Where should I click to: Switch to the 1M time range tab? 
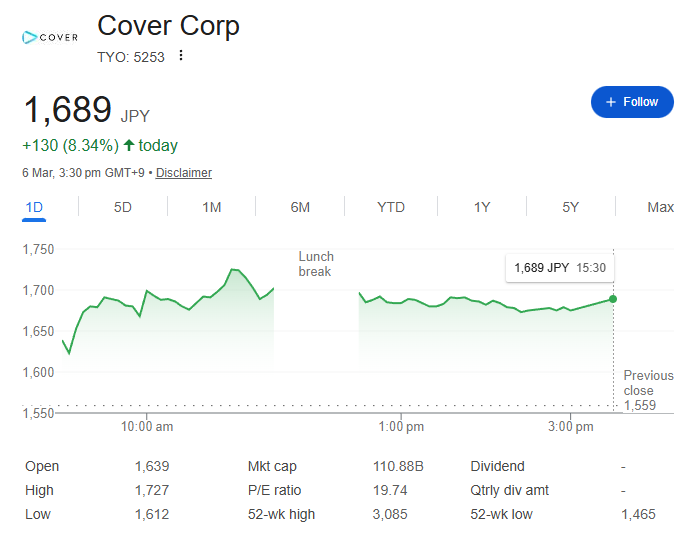click(212, 207)
